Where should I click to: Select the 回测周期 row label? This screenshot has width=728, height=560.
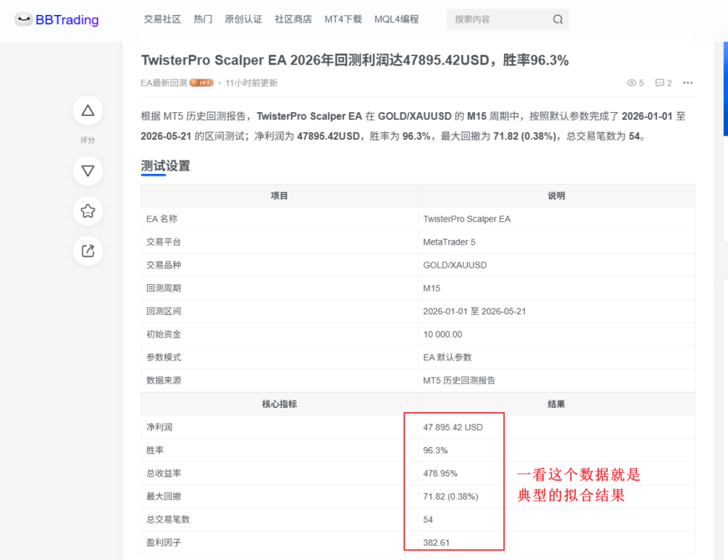(x=164, y=288)
